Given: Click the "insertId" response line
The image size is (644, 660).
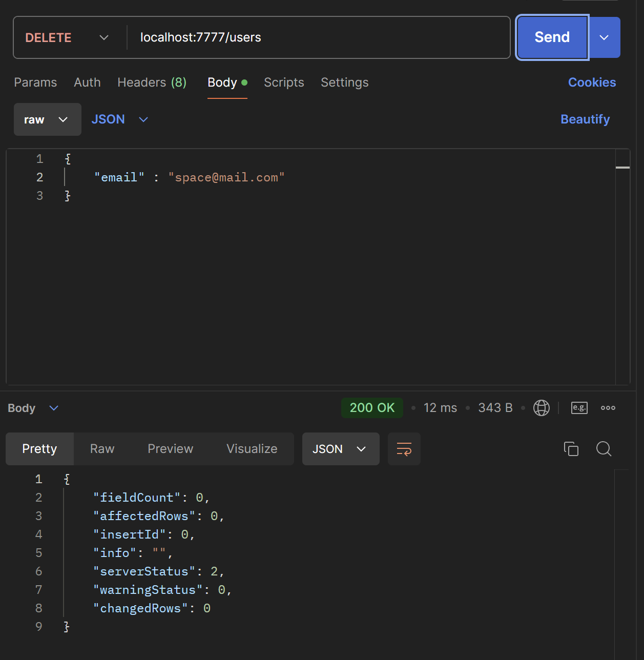Looking at the screenshot, I should click(x=144, y=534).
